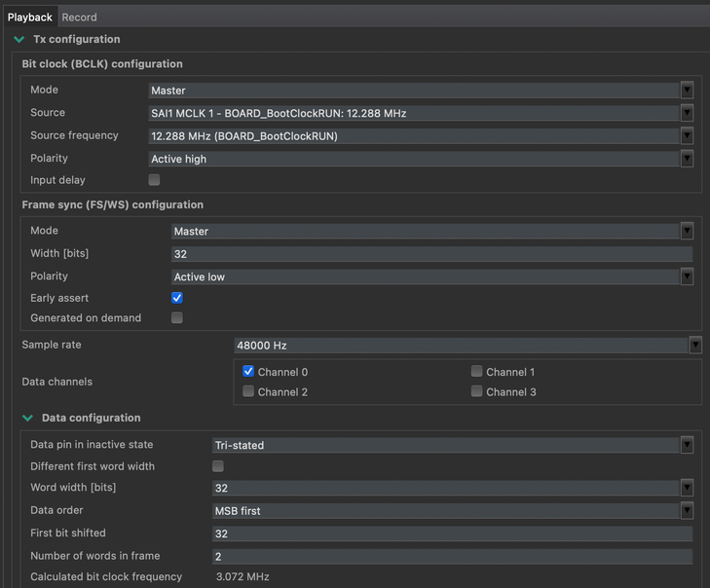Enable the Input delay checkbox

[154, 180]
